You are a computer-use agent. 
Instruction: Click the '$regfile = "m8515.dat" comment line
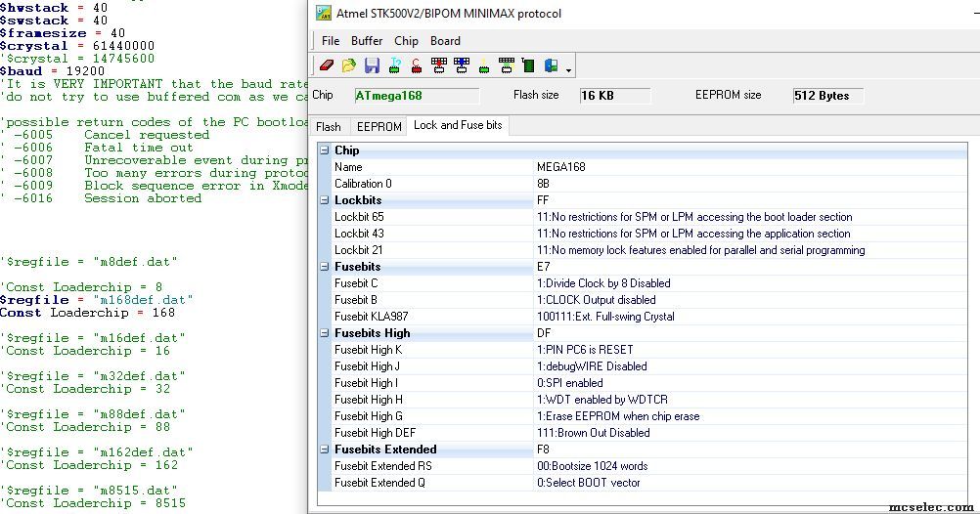pos(89,491)
